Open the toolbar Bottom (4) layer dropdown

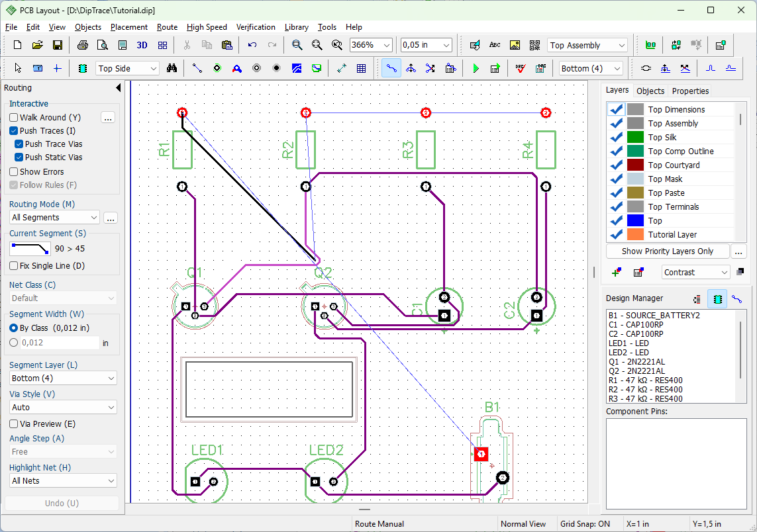pyautogui.click(x=617, y=69)
